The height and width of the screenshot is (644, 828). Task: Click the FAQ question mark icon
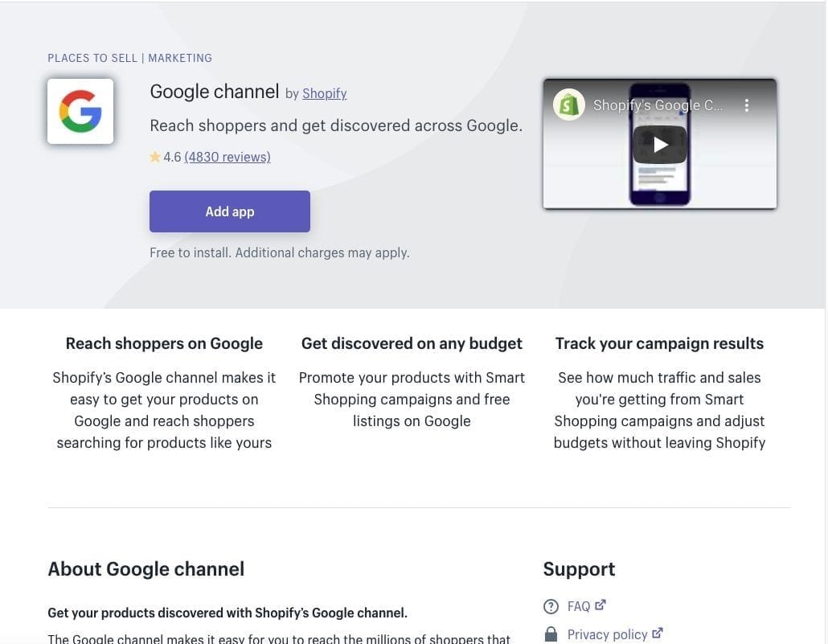(x=551, y=607)
